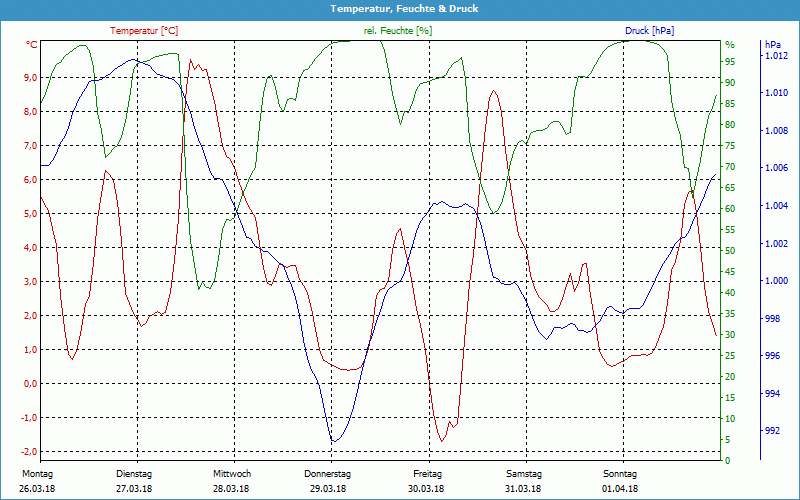Click the date '28.03.18'
Image resolution: width=800 pixels, height=500 pixels.
[231, 489]
